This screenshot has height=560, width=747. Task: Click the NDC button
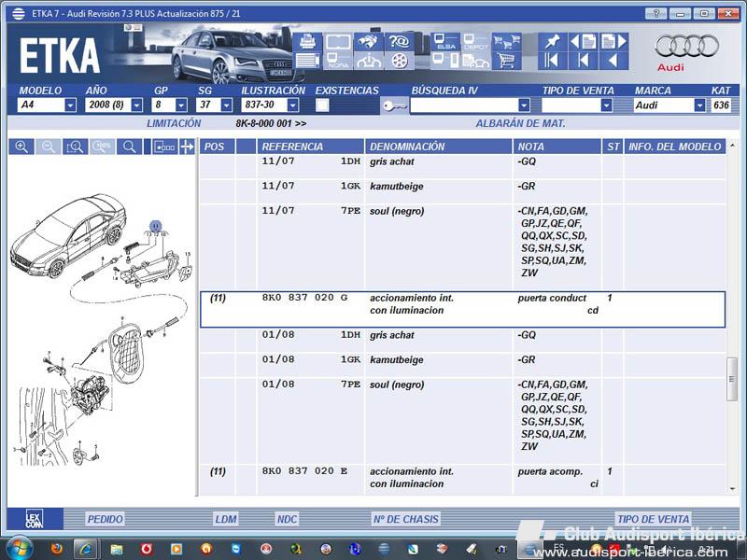point(287,519)
